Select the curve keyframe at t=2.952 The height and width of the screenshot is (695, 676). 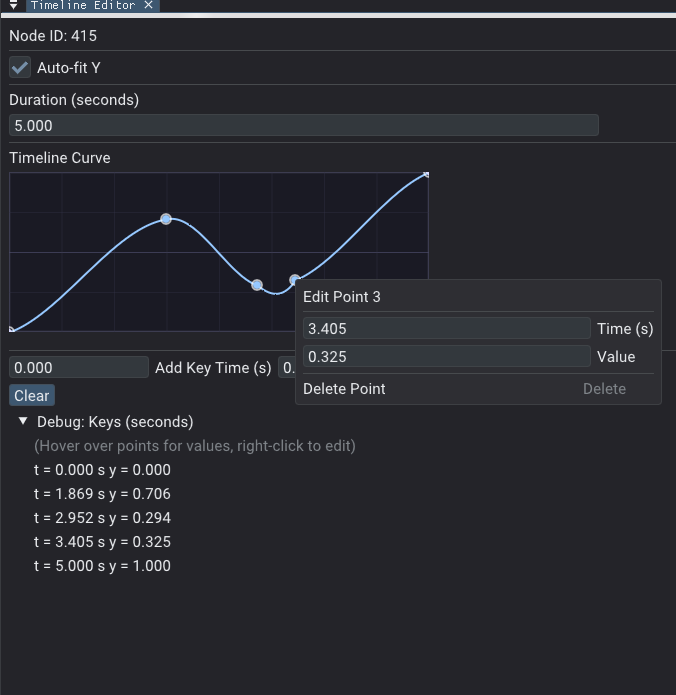(x=257, y=285)
